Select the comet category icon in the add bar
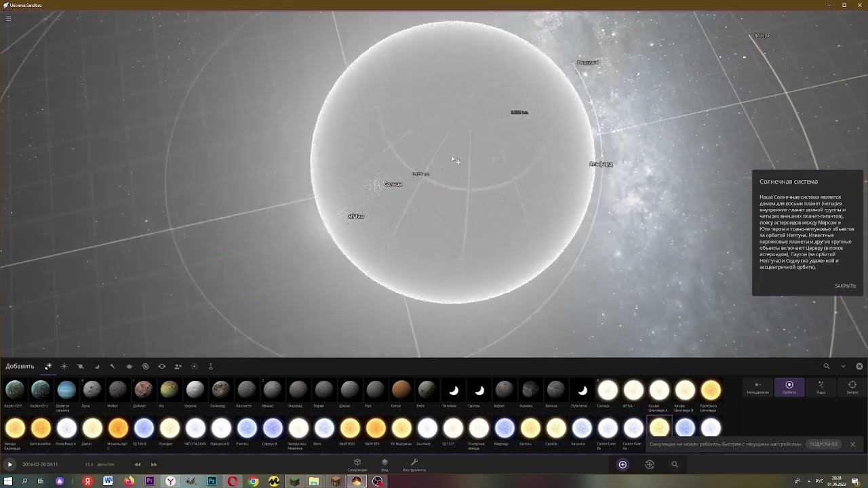The width and height of the screenshot is (868, 488). pyautogui.click(x=113, y=366)
